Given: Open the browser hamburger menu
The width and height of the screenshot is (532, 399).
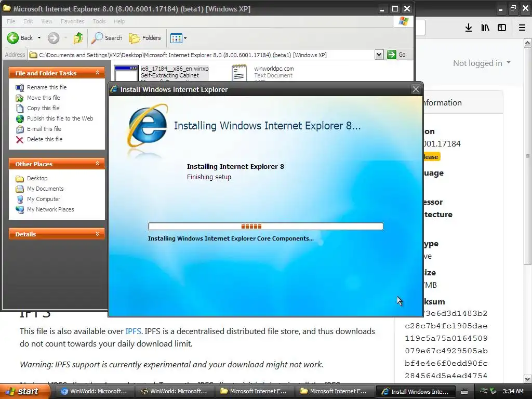Looking at the screenshot, I should click(522, 28).
